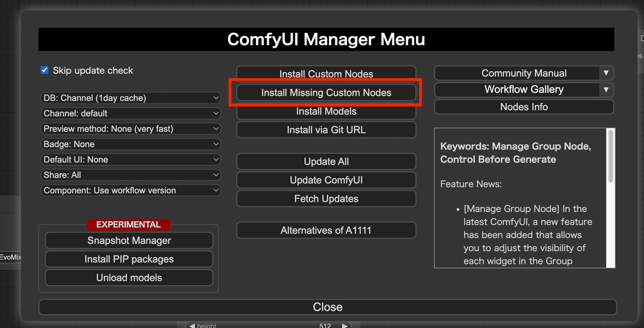Click the ComfyUI Manager Menu title
This screenshot has width=644, height=328.
tap(326, 39)
